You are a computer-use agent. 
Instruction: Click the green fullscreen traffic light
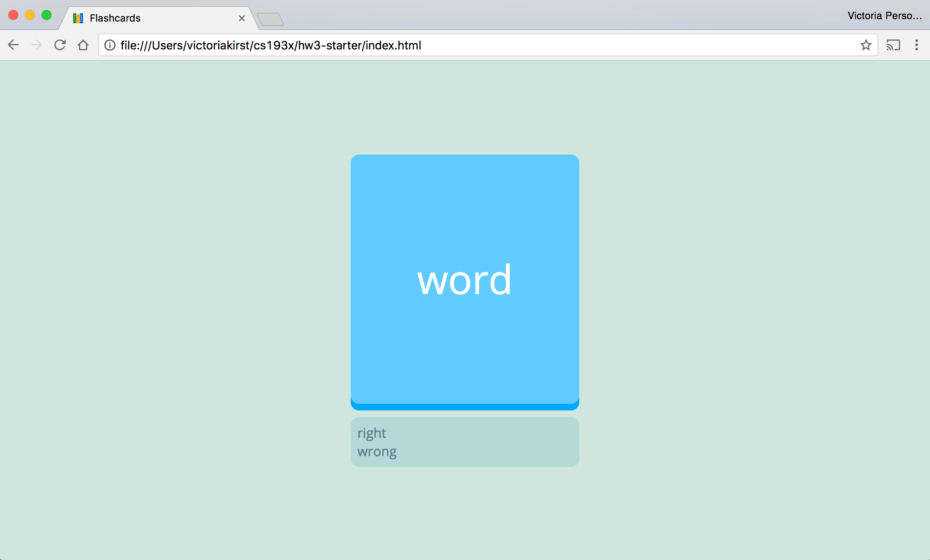[x=47, y=15]
